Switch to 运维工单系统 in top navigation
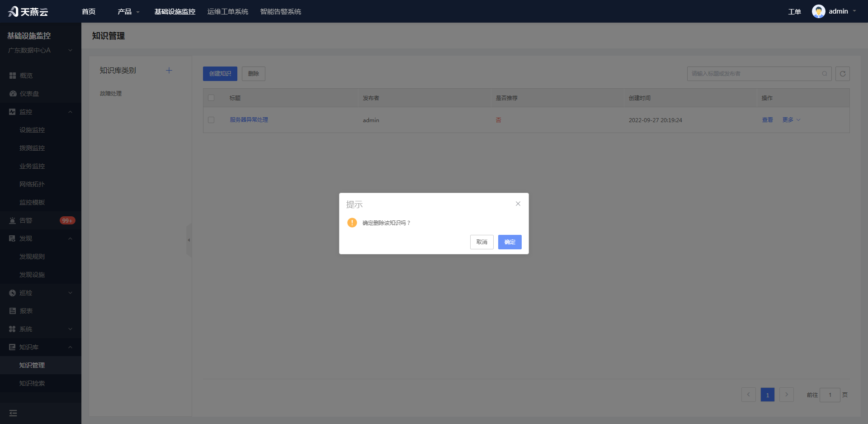 tap(228, 11)
